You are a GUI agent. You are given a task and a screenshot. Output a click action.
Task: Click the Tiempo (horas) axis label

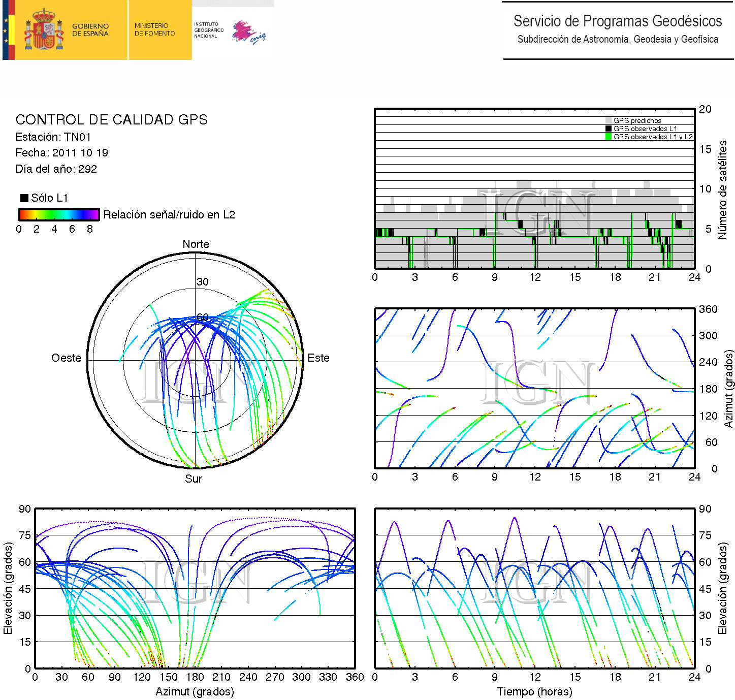(x=534, y=691)
